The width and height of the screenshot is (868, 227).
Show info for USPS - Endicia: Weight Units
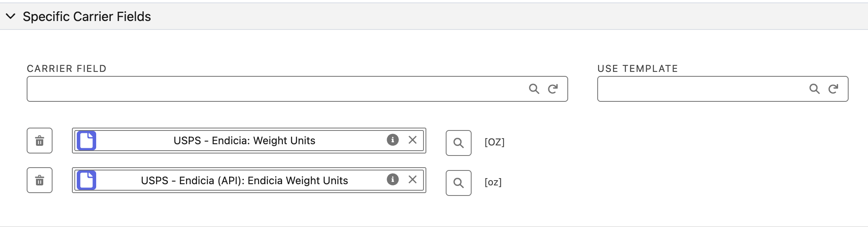coord(392,140)
